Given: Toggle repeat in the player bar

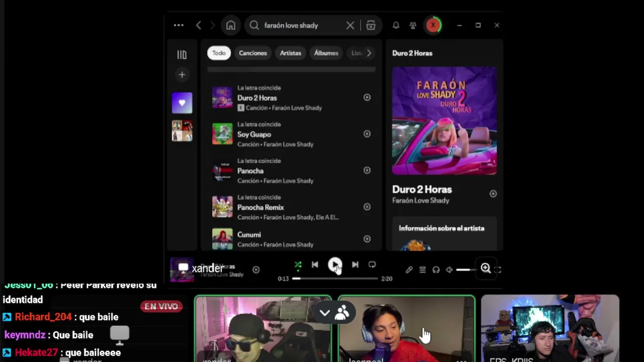Looking at the screenshot, I should (372, 264).
